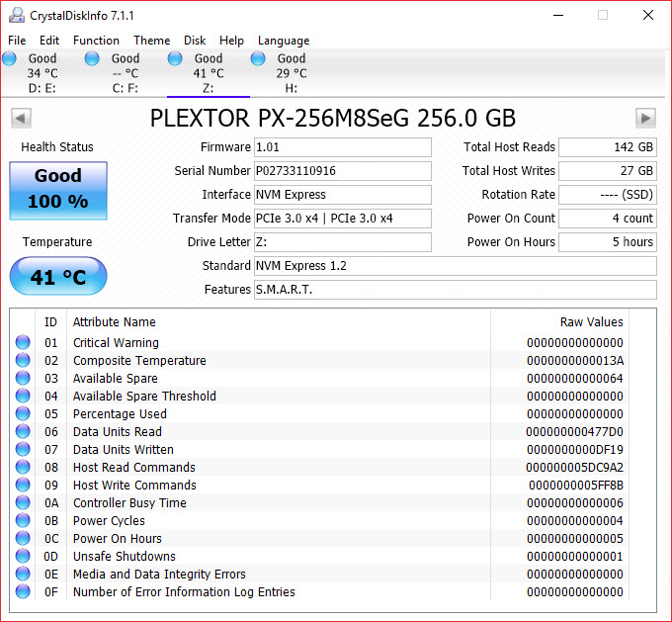Select the Z: disk at 41 °C
Image resolution: width=672 pixels, height=622 pixels.
209,73
